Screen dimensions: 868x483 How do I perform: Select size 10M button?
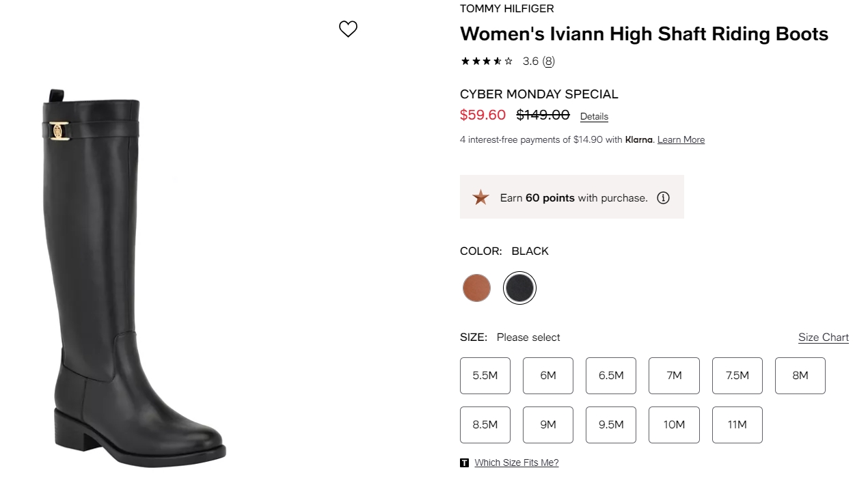point(674,424)
